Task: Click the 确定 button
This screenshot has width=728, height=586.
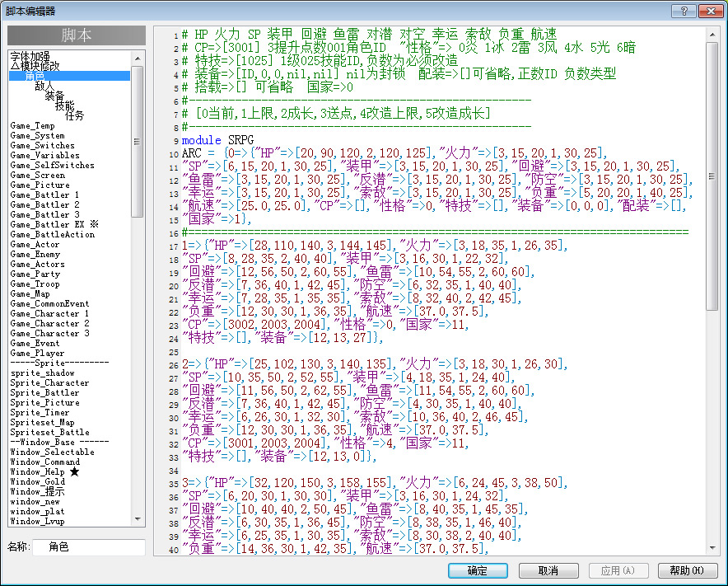Action: point(478,570)
